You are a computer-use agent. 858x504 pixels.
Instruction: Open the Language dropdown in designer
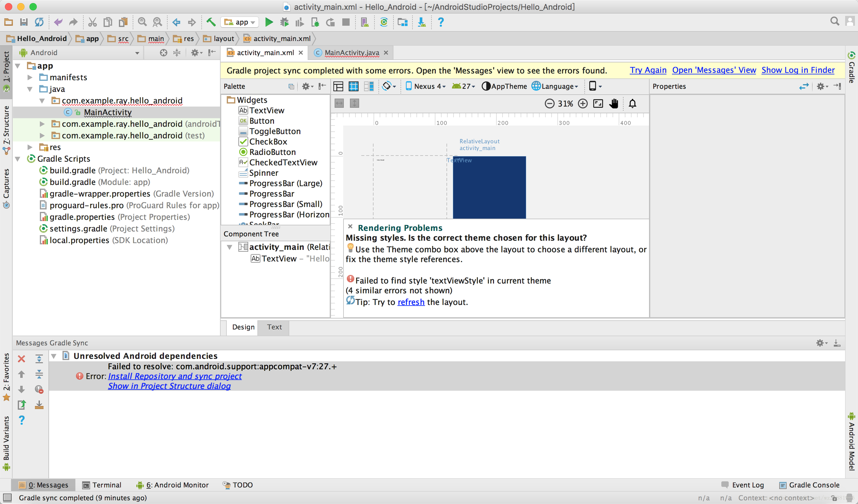(x=555, y=86)
